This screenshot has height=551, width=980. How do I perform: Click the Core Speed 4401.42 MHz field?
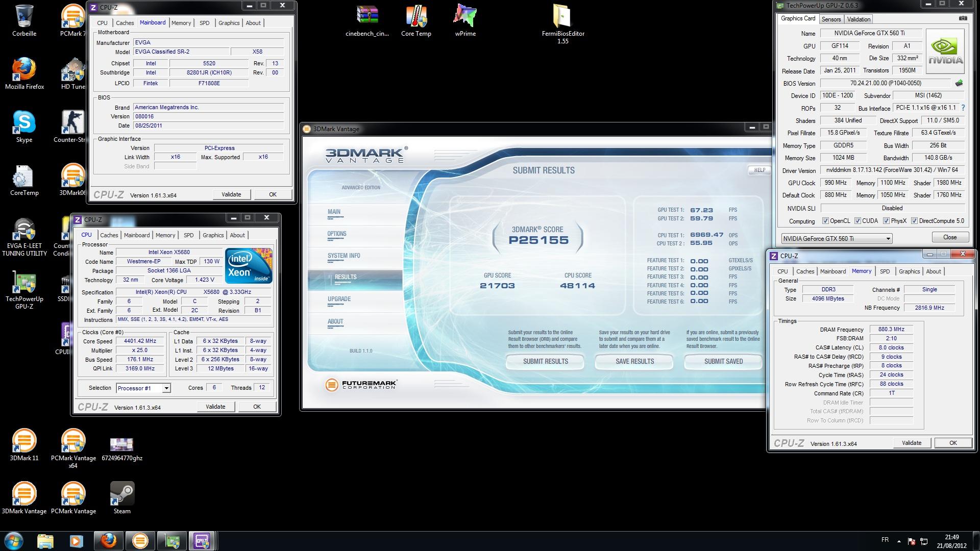(x=140, y=341)
